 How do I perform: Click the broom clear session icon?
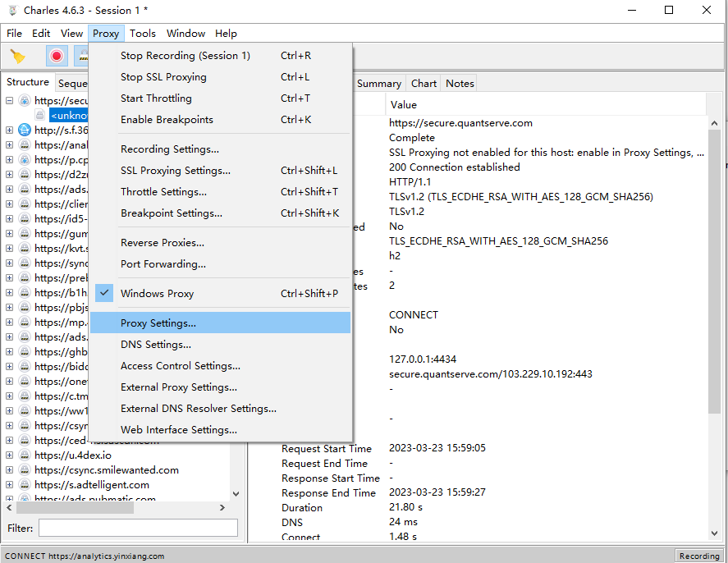17,56
